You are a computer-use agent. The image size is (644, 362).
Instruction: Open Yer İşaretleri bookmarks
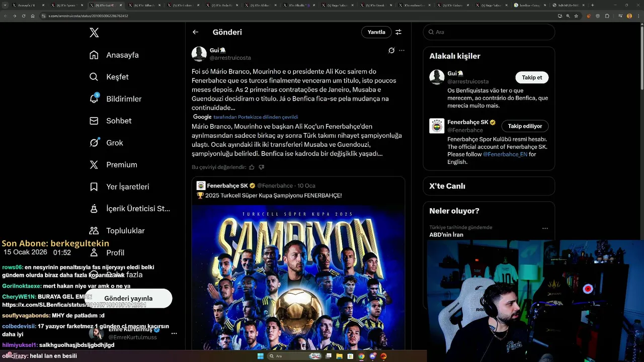119,187
